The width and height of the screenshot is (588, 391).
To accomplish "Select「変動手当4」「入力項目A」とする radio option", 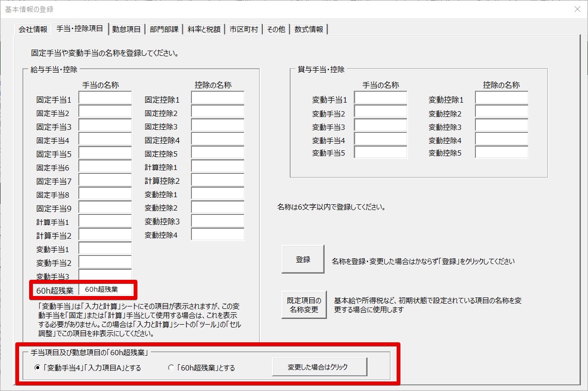I will 38,368.
